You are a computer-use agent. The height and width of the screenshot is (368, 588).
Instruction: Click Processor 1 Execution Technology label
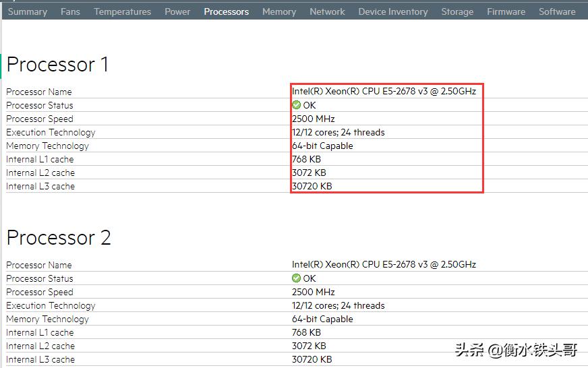pyautogui.click(x=51, y=132)
